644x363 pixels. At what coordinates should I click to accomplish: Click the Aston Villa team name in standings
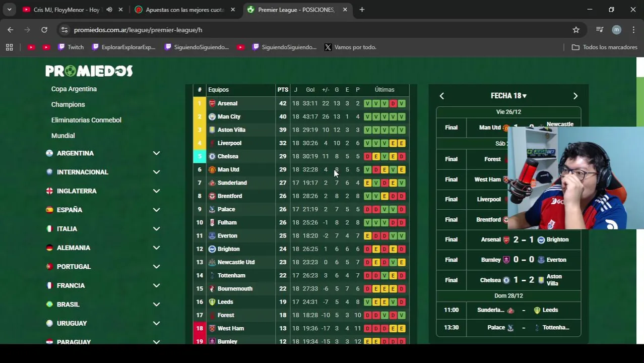tap(231, 130)
